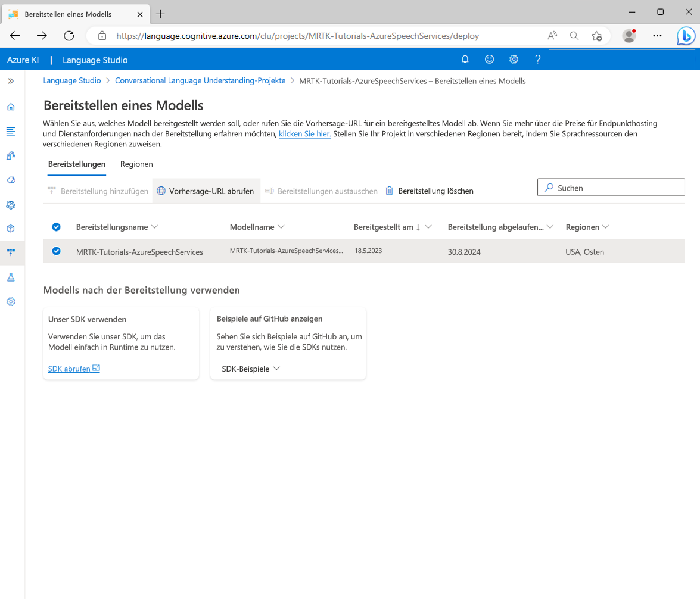This screenshot has height=599, width=700.
Task: Select the MRTK-Tutorials-AzureSpeechServices deployment name cell
Action: 139,252
